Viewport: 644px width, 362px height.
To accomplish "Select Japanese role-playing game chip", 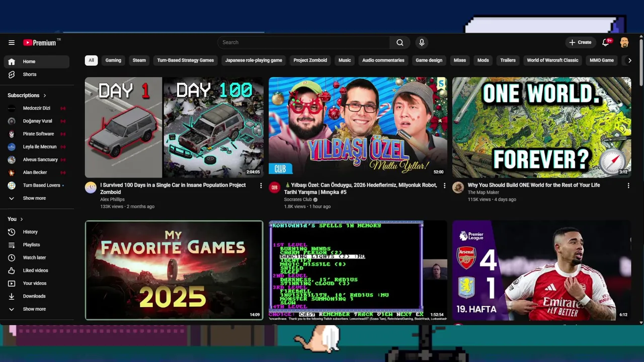I will (254, 60).
